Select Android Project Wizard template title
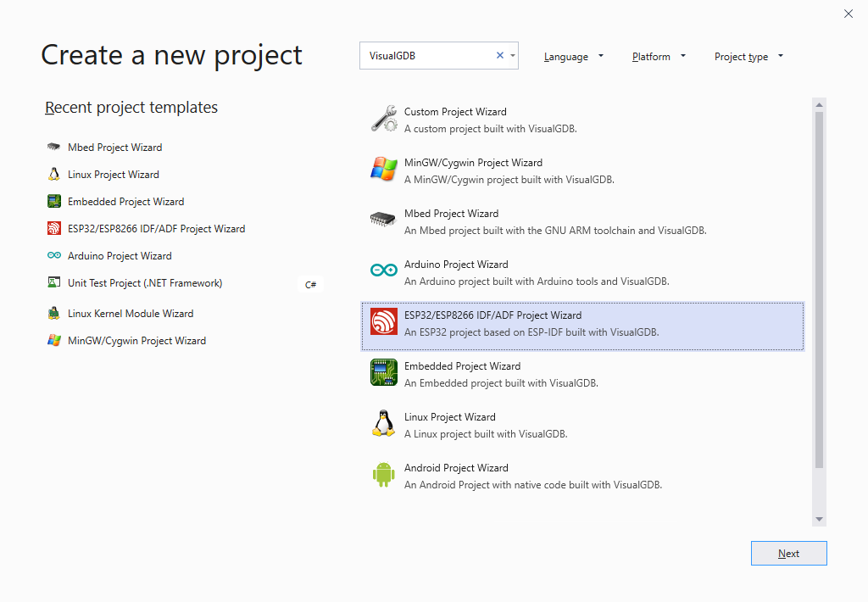The image size is (868, 602). coord(456,468)
